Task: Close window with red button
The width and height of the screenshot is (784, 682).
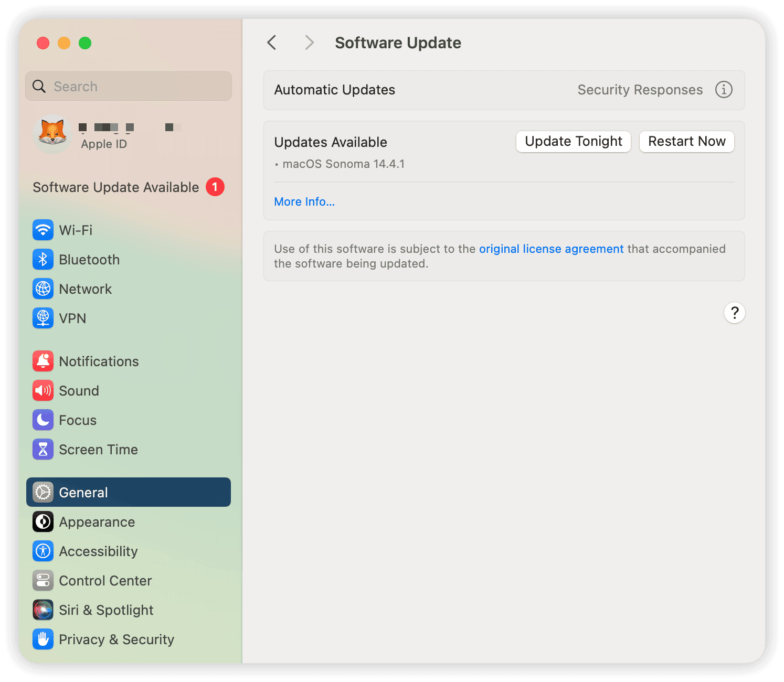Action: click(43, 43)
